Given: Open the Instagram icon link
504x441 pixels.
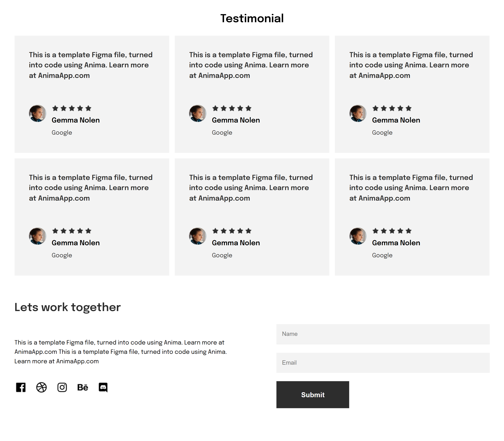Looking at the screenshot, I should 62,387.
